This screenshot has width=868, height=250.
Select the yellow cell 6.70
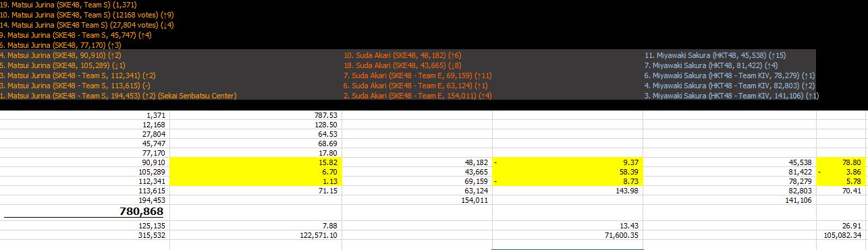point(255,172)
